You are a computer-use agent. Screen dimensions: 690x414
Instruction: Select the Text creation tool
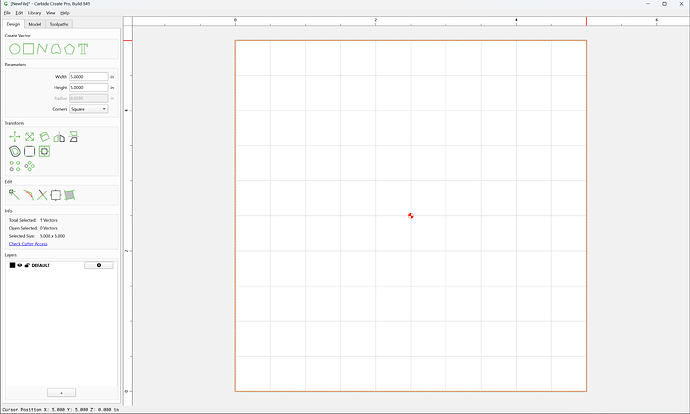click(x=83, y=49)
